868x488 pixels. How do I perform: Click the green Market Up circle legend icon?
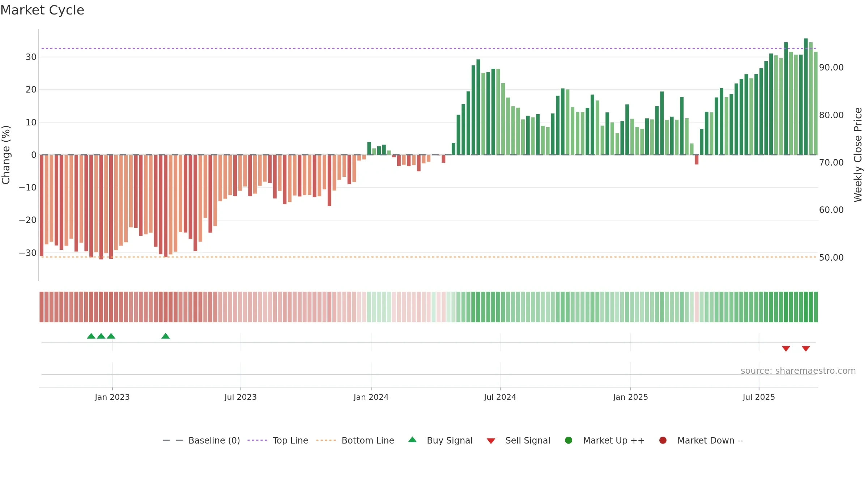(x=569, y=440)
